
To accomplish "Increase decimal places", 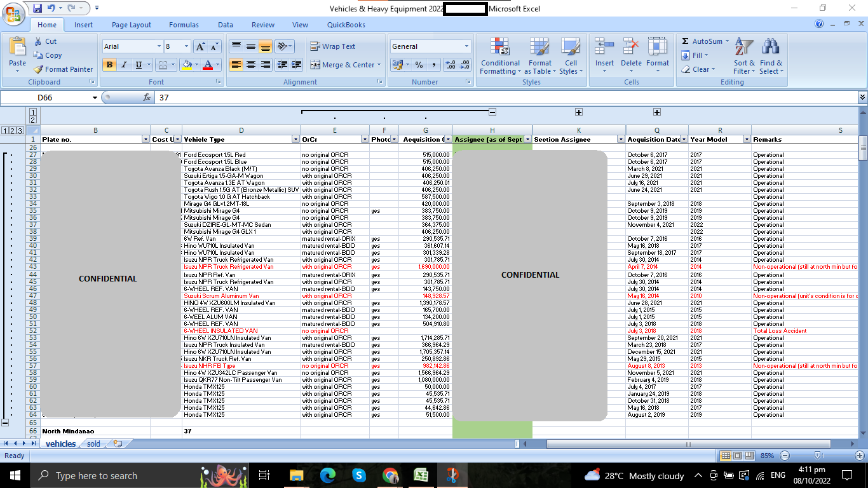I will pyautogui.click(x=451, y=65).
